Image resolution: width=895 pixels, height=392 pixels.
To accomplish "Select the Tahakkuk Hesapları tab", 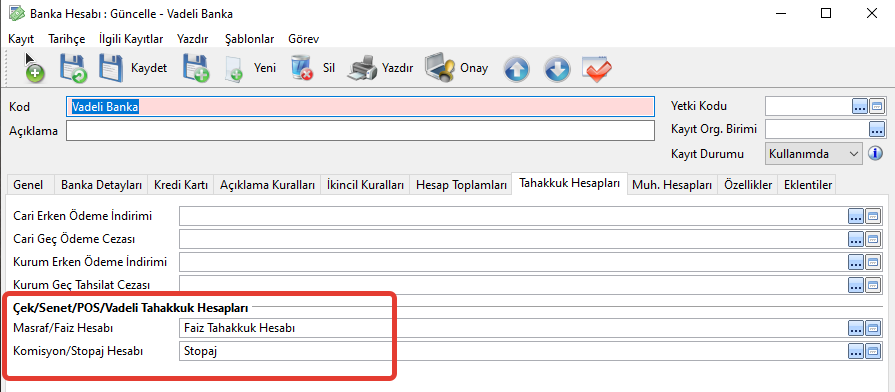I will click(x=570, y=184).
